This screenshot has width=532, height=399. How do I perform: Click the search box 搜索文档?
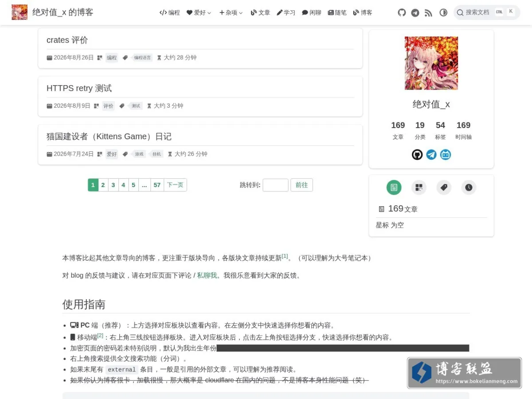[x=486, y=12]
